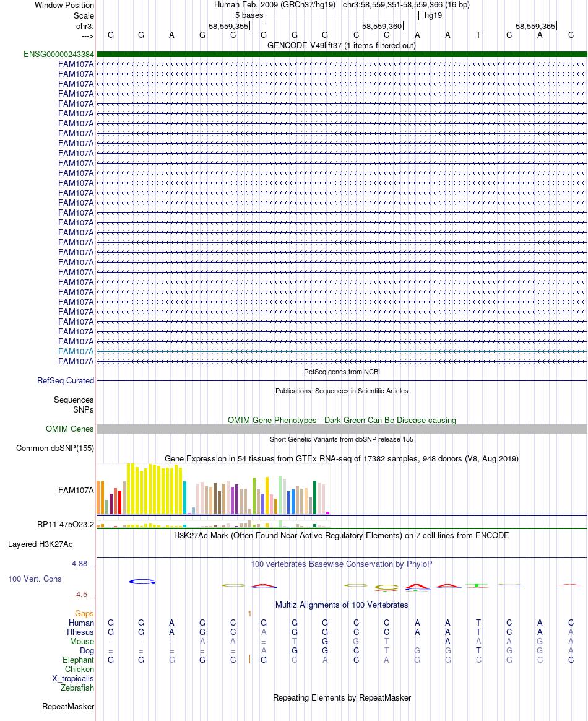Open OMIM Gene Phenotypes track title
588x721 pixels.
pyautogui.click(x=342, y=420)
